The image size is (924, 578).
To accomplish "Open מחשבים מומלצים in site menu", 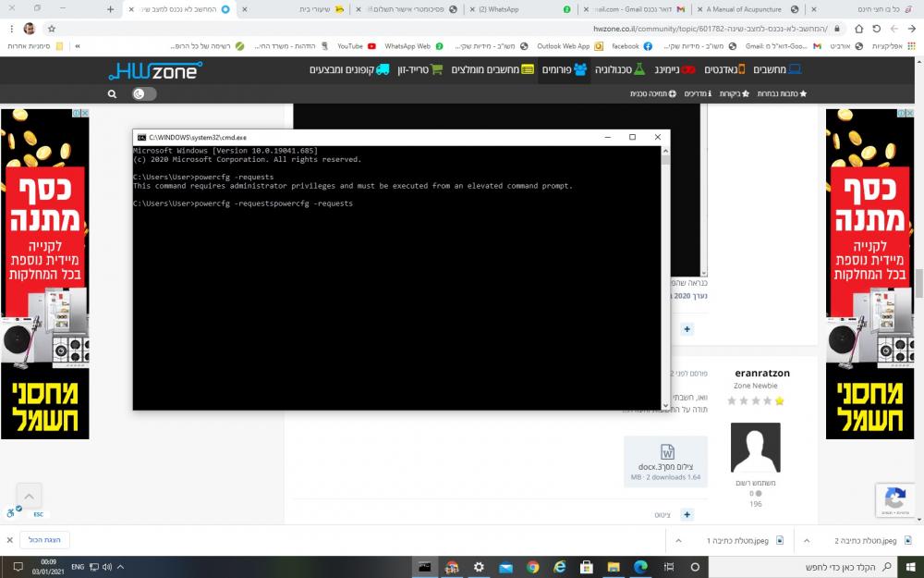I will 492,69.
